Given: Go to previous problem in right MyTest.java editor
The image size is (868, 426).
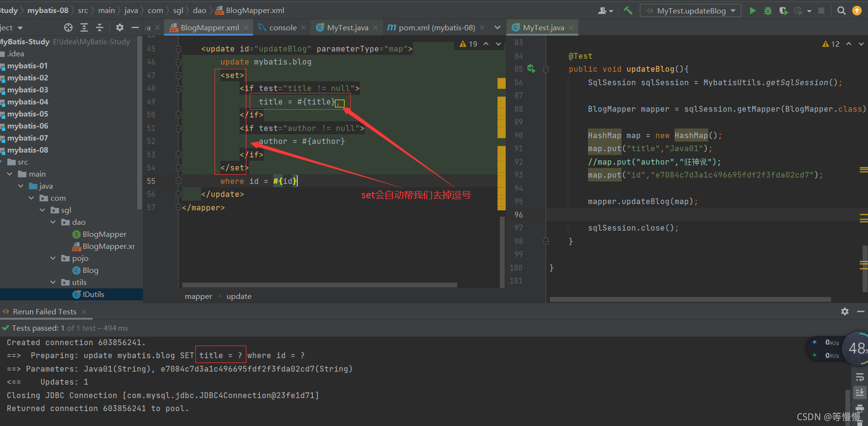Looking at the screenshot, I should (x=849, y=44).
